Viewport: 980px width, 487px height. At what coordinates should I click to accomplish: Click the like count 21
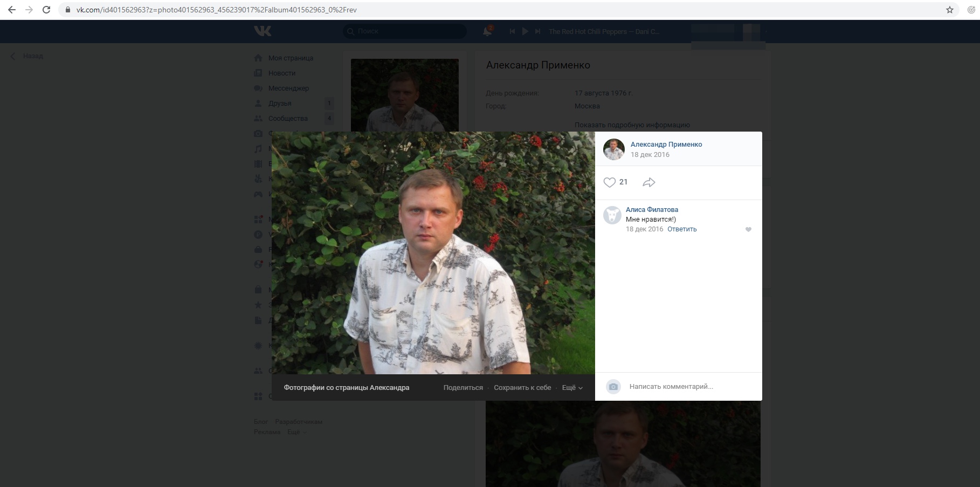[x=623, y=182]
